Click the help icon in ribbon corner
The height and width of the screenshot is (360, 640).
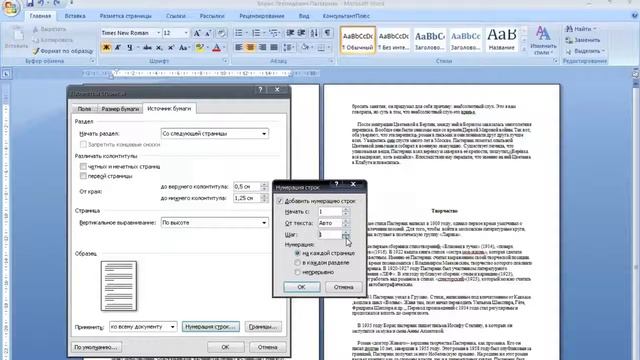click(x=635, y=16)
